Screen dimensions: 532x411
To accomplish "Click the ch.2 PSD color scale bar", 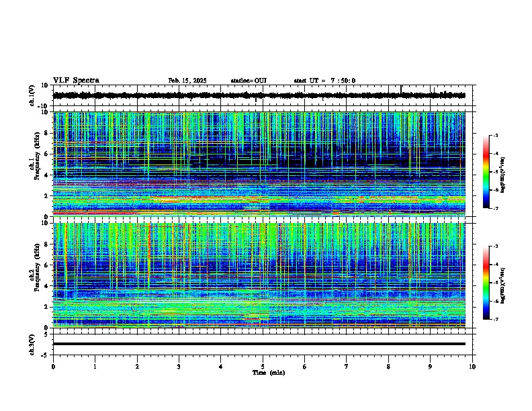I will (x=486, y=283).
